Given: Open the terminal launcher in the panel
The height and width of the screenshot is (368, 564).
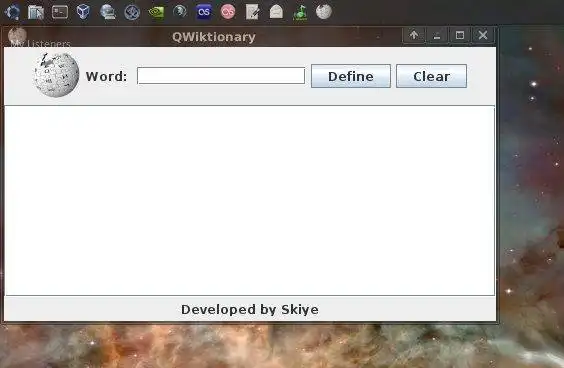Looking at the screenshot, I should pos(60,12).
